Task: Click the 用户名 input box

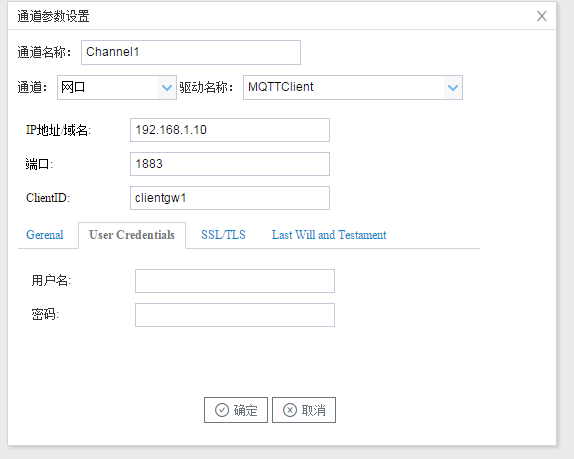Action: (x=235, y=281)
